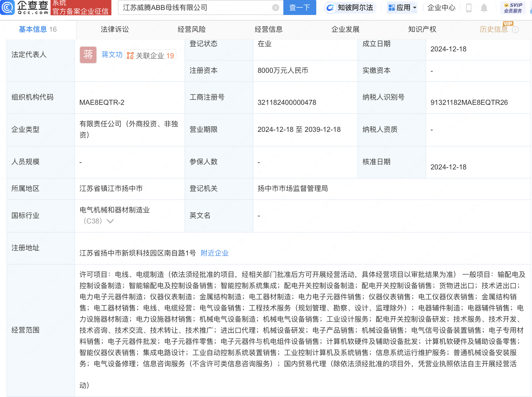Switch to 基本信息 tab
This screenshot has width=532, height=397.
(38, 29)
